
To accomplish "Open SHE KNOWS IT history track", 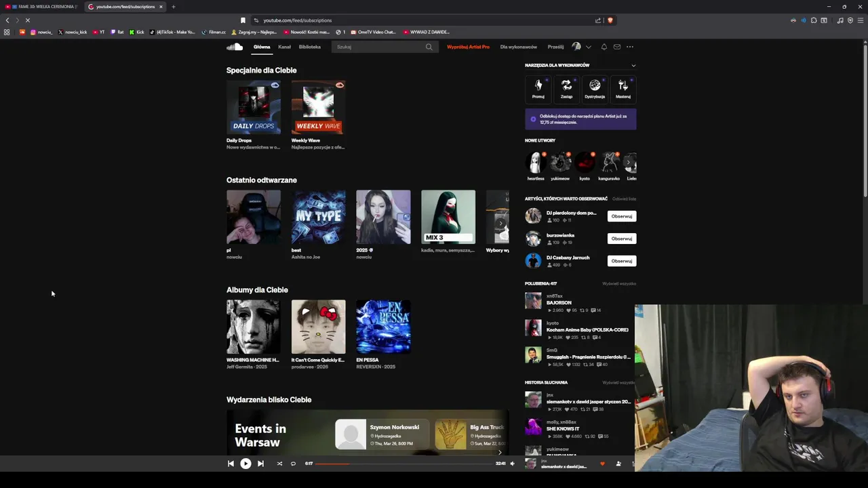I will 563,429.
